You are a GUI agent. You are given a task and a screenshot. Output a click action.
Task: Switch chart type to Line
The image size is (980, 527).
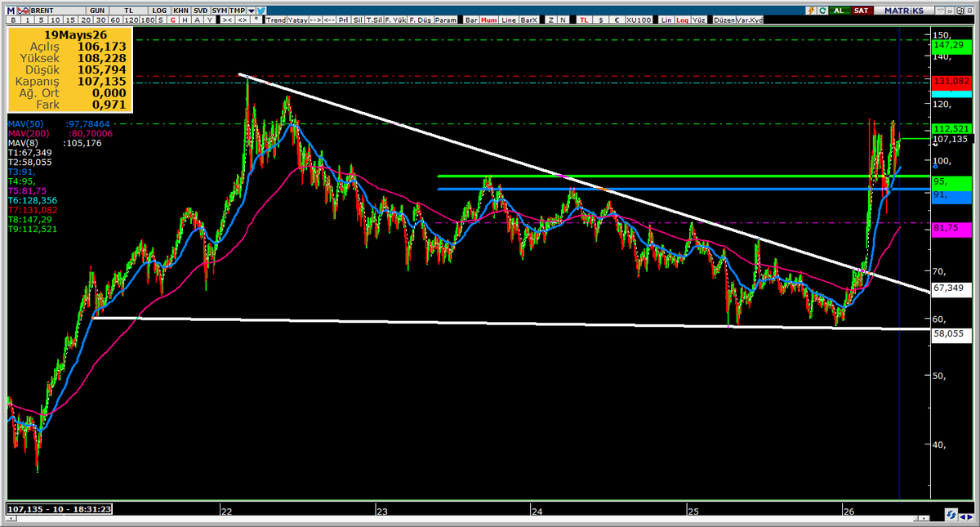tap(509, 20)
